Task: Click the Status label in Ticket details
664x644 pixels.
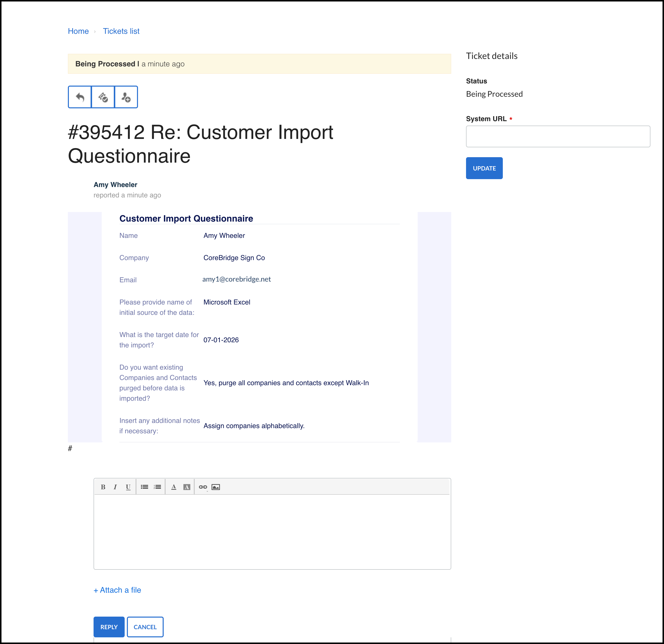Action: (x=476, y=81)
